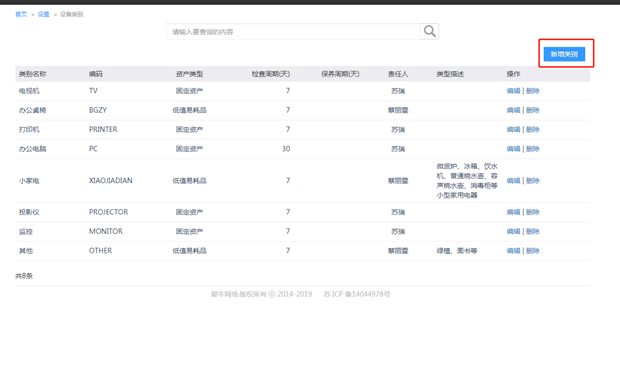Click the 资产类型 column header
The width and height of the screenshot is (620, 385).
189,74
